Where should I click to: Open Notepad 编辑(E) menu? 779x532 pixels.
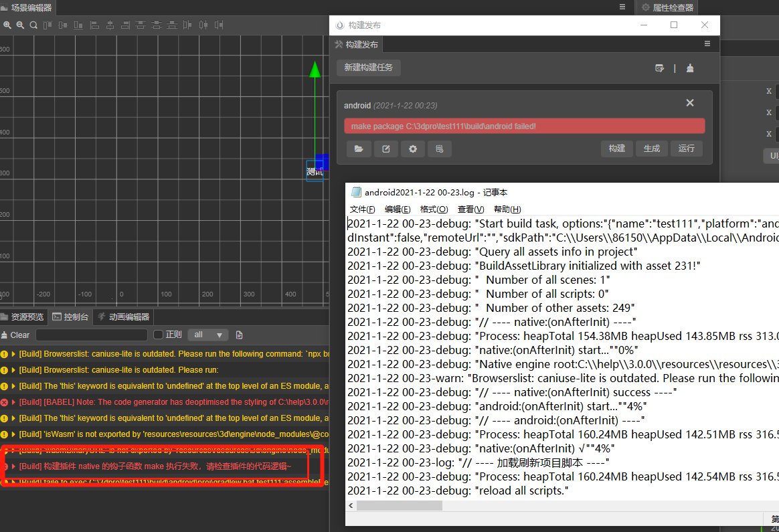398,209
